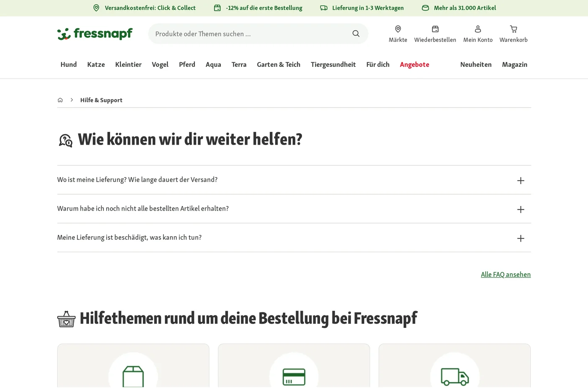
Task: Go to Neuheiten
Action: click(x=476, y=64)
